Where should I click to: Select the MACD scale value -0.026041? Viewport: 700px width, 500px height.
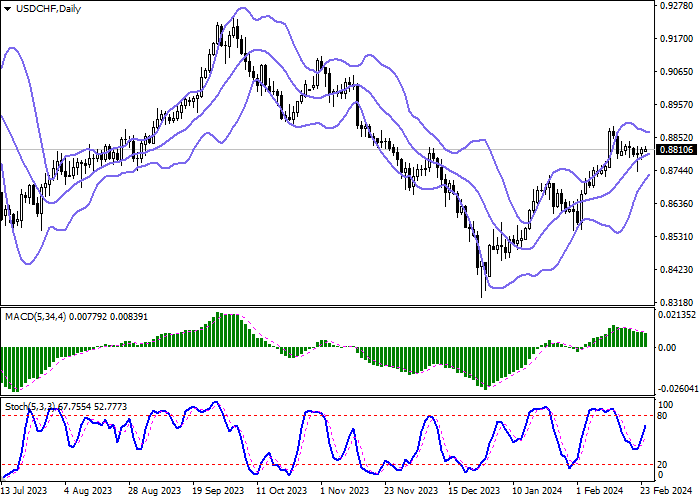[677, 389]
